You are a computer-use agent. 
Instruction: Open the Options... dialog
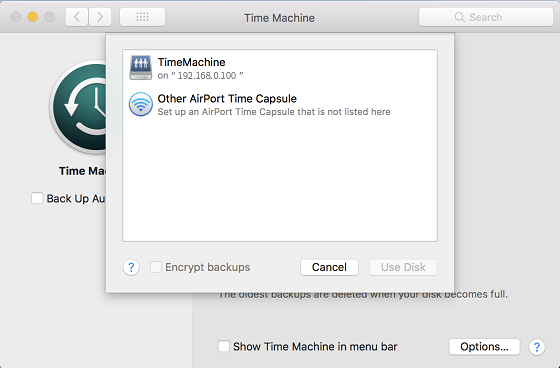[484, 347]
